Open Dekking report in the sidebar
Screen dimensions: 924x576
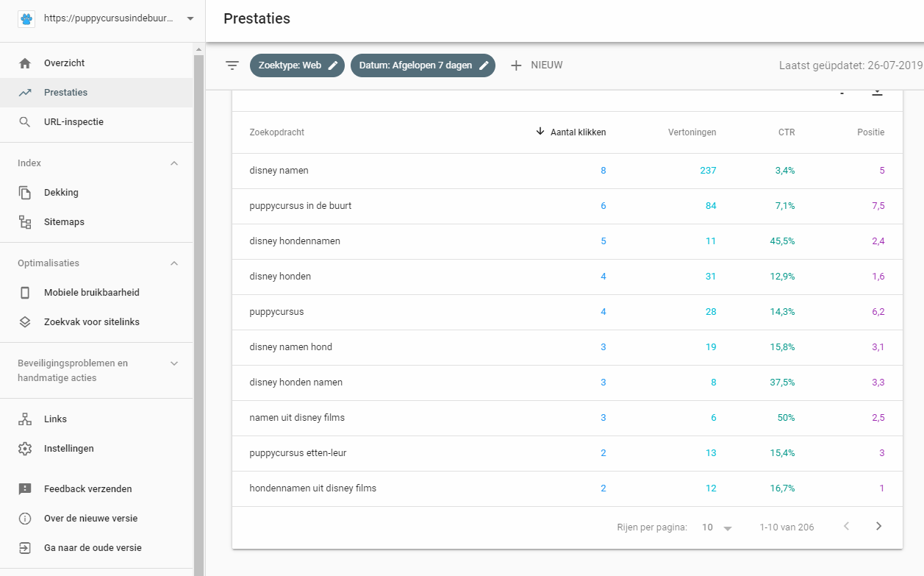click(96, 193)
